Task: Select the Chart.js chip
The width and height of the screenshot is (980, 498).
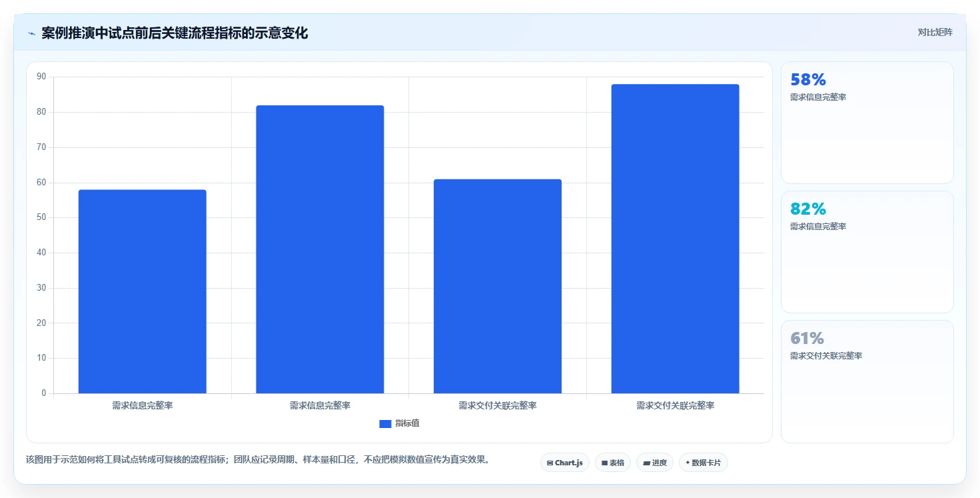Action: [x=565, y=463]
